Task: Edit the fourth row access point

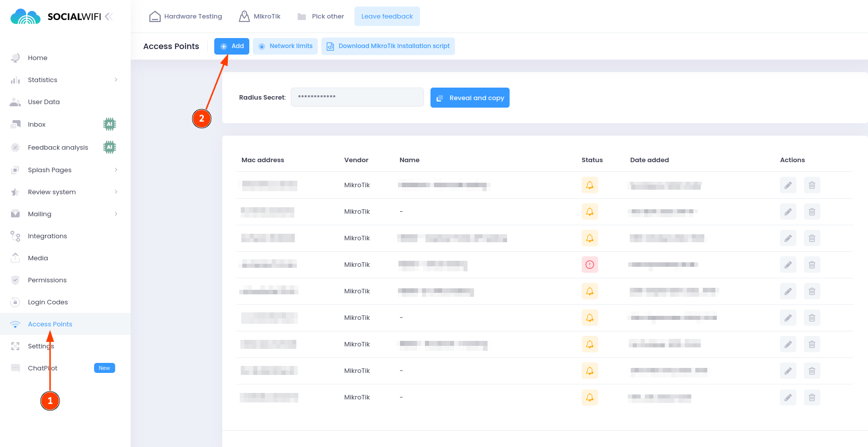Action: tap(787, 265)
